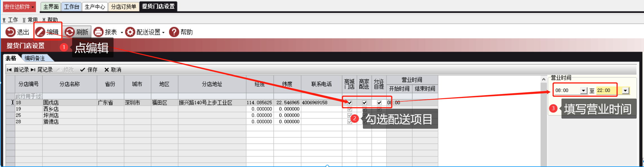Click the latitude 22.546965 cell
Screen dimensions: 644x167
(x=287, y=103)
